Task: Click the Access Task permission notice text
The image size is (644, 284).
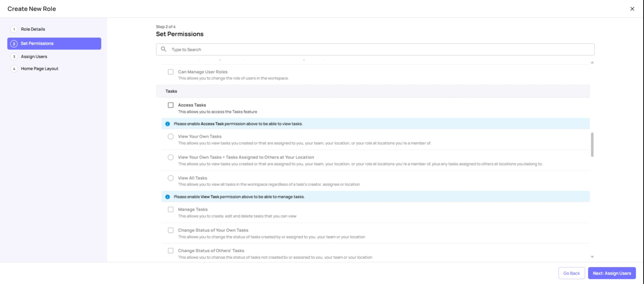Action: point(238,124)
